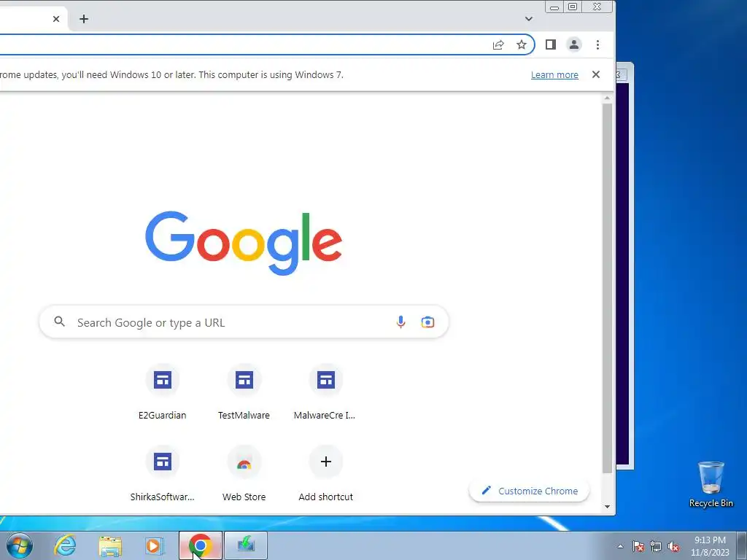Open a new tab with plus button
The width and height of the screenshot is (747, 560).
[84, 19]
